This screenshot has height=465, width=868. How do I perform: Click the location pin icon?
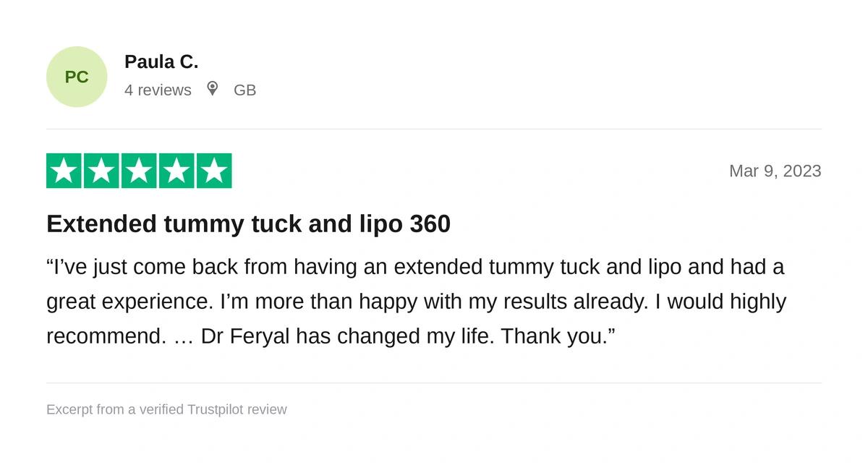212,89
